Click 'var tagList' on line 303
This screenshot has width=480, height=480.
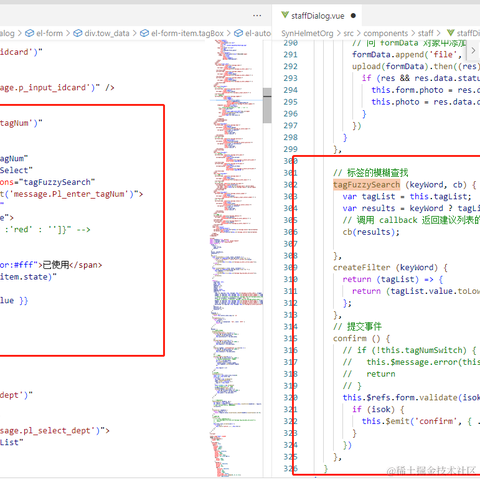(x=369, y=197)
